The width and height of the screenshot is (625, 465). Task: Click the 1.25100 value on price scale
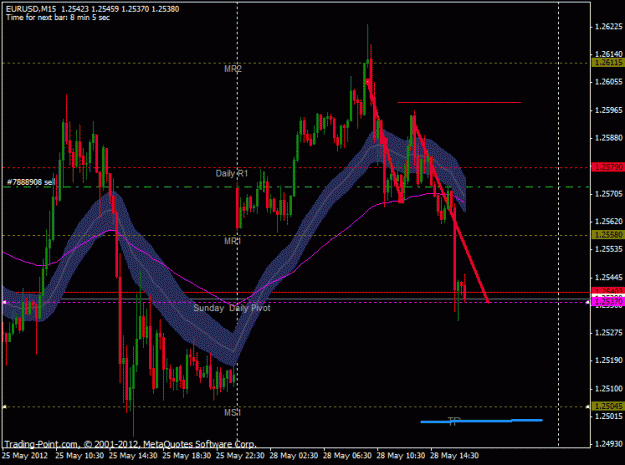608,388
